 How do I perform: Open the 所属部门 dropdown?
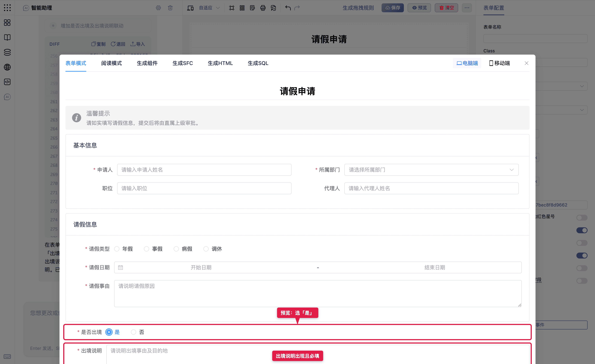(x=431, y=170)
